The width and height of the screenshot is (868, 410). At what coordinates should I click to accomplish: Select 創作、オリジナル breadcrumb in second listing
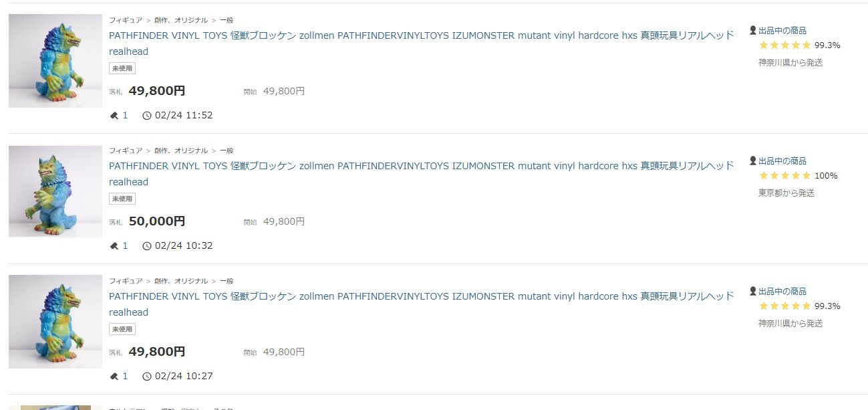tap(181, 150)
